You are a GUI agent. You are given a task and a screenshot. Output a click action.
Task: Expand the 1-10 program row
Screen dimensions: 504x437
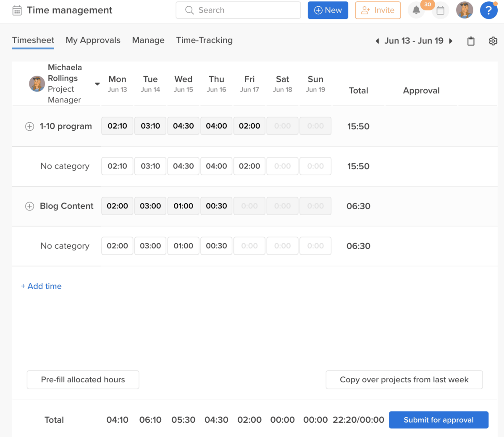coord(29,126)
